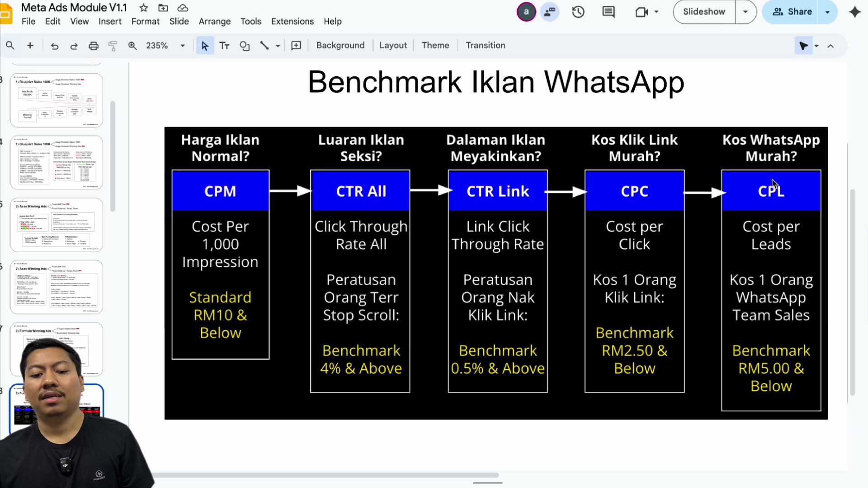Expand the zoom percentage dropdown
Image resolution: width=868 pixels, height=488 pixels.
point(183,46)
